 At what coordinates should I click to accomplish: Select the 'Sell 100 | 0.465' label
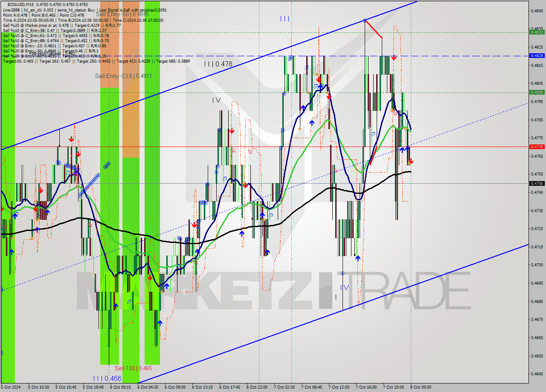coord(133,368)
